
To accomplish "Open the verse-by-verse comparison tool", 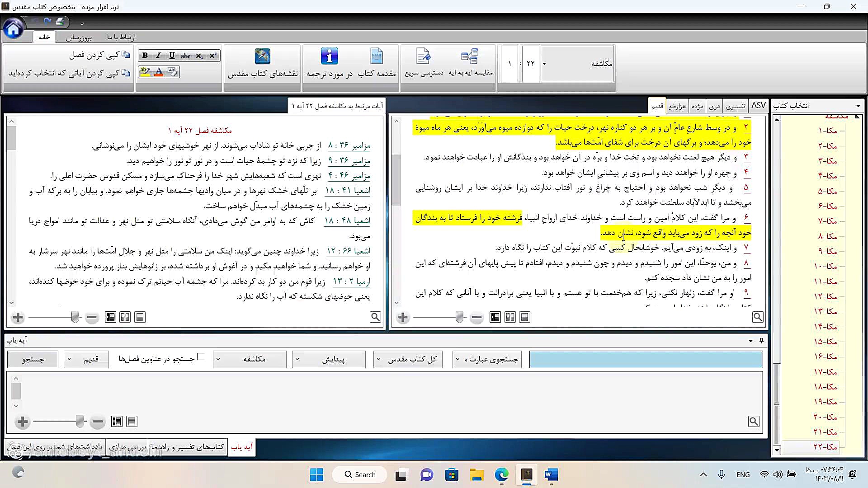I will [x=470, y=56].
